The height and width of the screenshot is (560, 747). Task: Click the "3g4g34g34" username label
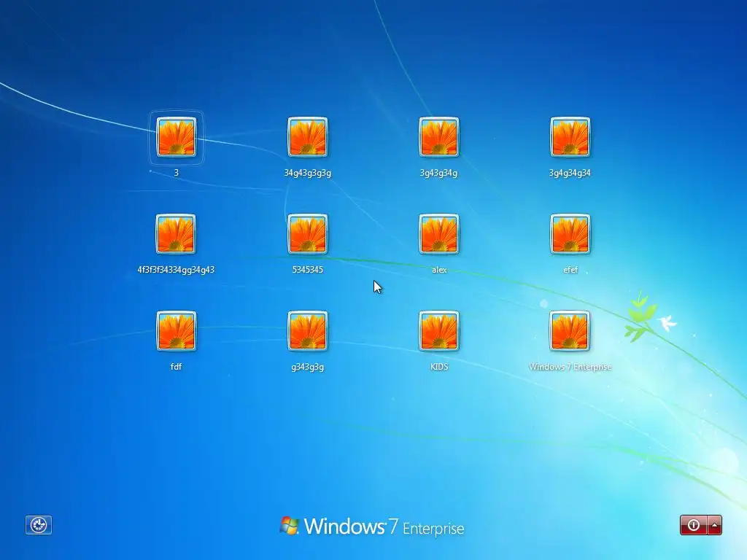[570, 173]
